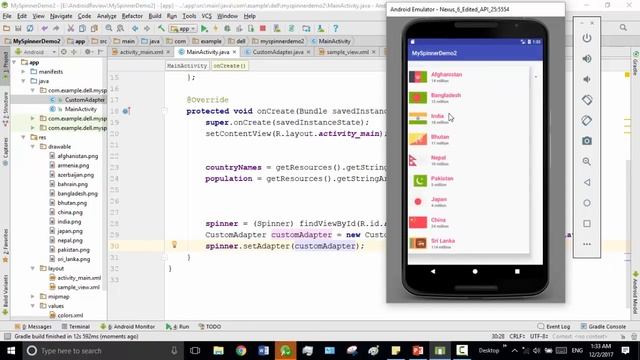640x360 pixels.
Task: Tap the on-screen Home navigation button
Action: pos(475,271)
